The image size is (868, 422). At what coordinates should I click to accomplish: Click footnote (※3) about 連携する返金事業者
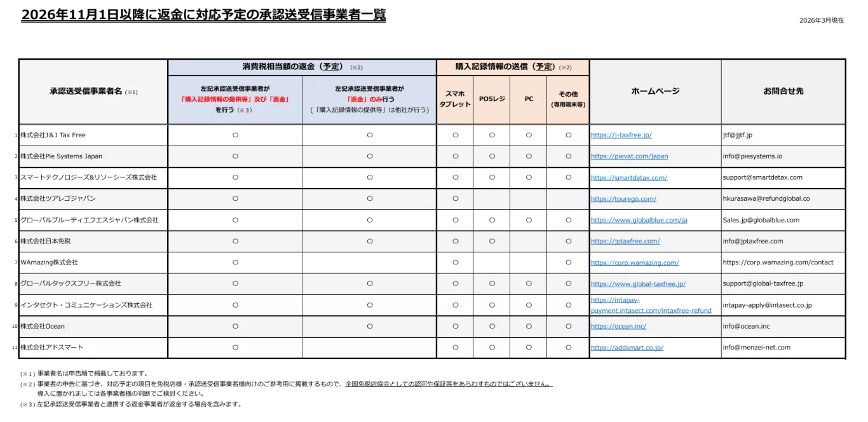(x=131, y=404)
